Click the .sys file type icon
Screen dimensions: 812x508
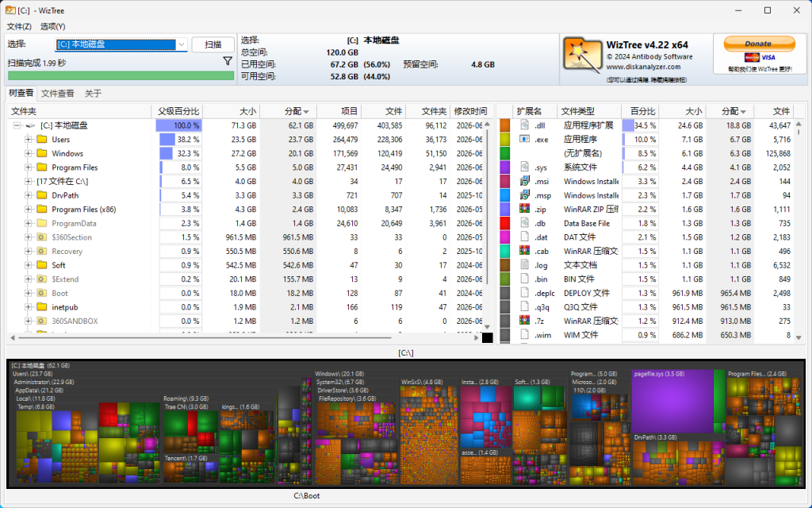tap(525, 167)
